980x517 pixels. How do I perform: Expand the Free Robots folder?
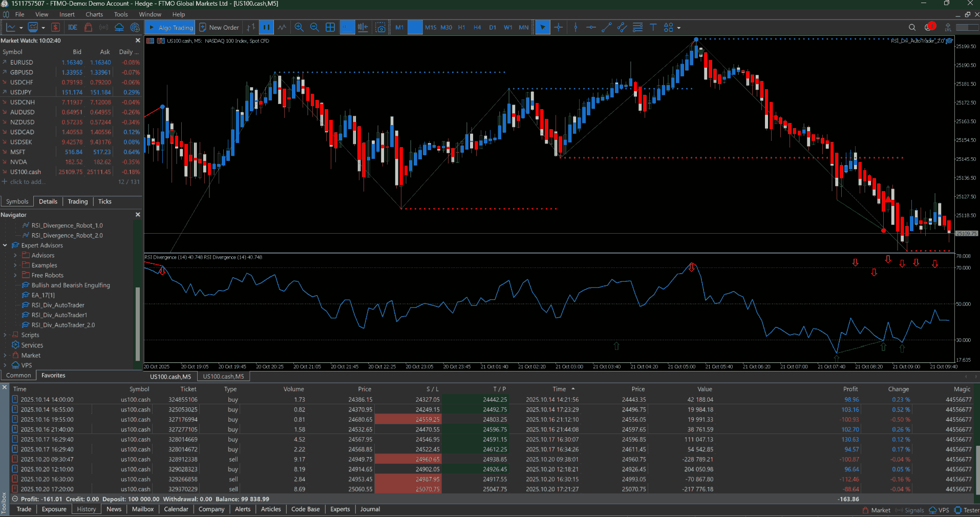[15, 275]
